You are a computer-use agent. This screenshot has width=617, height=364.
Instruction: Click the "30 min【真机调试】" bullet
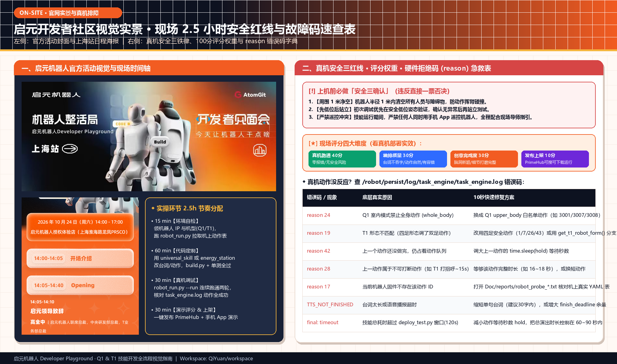(176, 280)
